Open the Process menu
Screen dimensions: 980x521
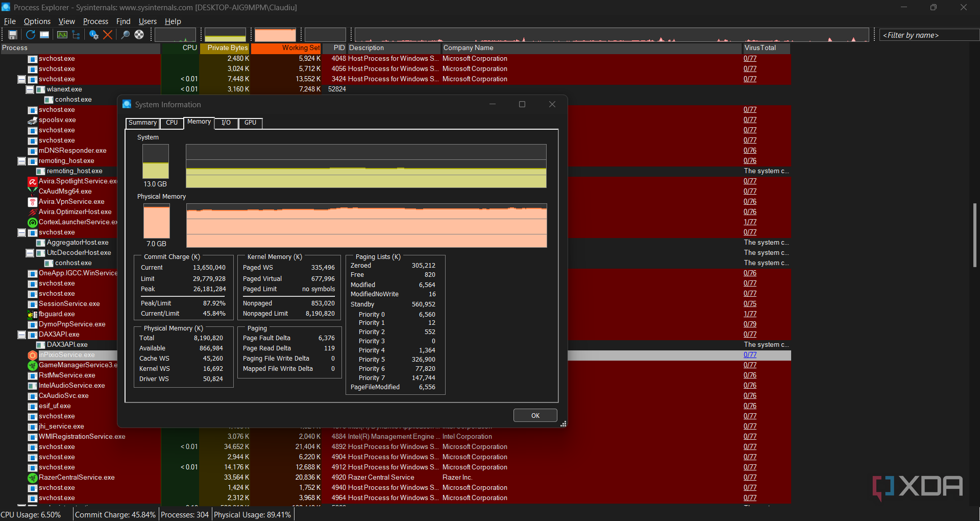pos(95,21)
